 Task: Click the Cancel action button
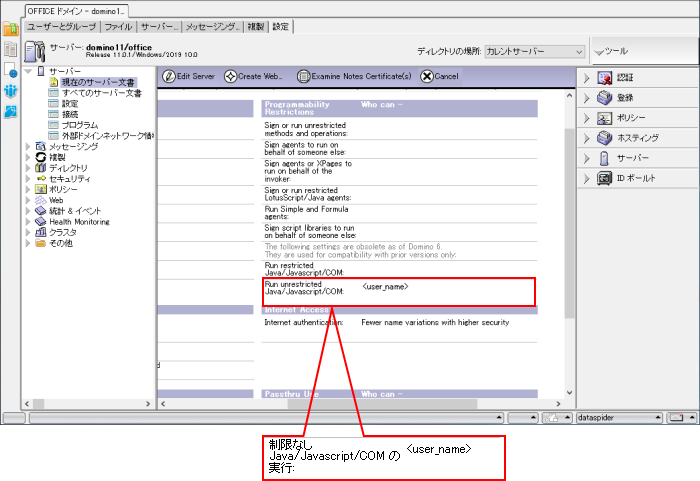(x=428, y=77)
